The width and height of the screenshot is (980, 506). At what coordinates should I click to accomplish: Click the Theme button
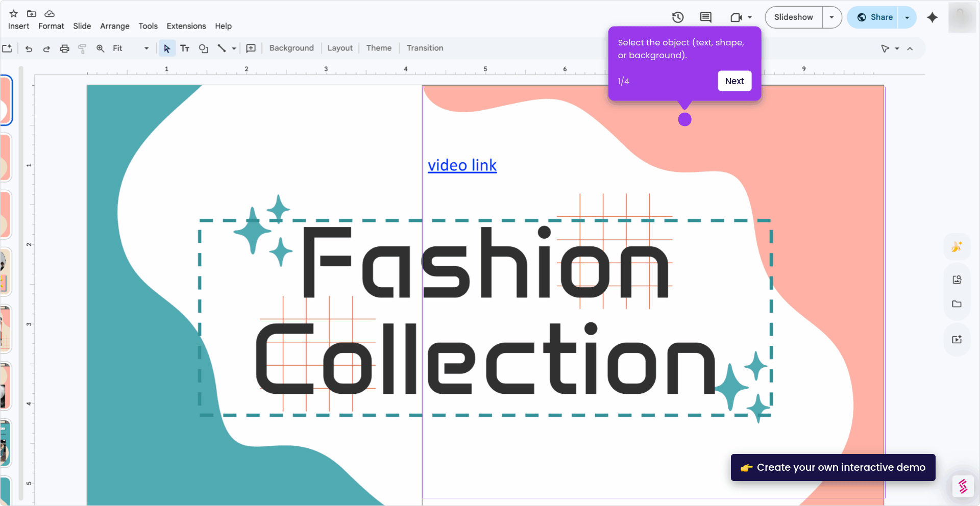coord(379,48)
